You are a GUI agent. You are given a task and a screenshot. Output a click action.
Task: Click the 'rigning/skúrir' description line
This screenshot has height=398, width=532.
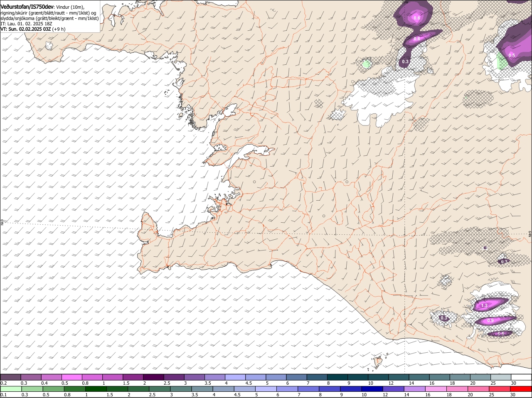click(x=49, y=13)
